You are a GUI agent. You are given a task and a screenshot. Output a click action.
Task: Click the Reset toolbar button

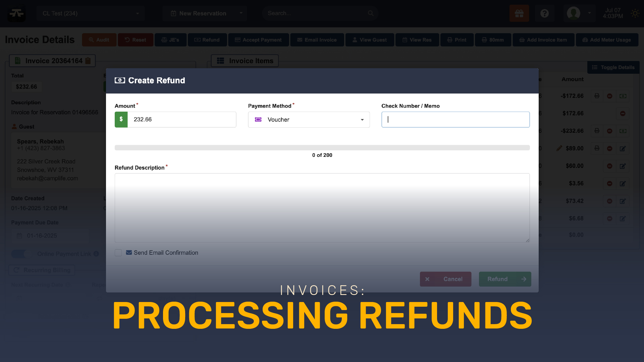tap(136, 40)
